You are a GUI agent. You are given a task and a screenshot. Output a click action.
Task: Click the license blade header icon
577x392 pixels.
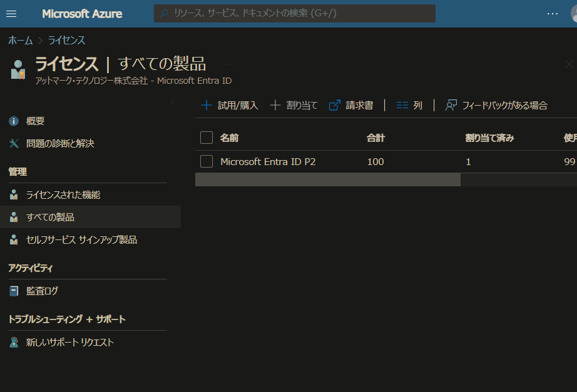coord(18,69)
